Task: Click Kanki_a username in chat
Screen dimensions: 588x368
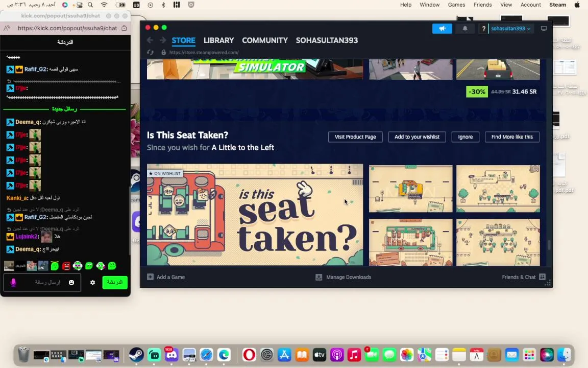Action: pyautogui.click(x=17, y=198)
